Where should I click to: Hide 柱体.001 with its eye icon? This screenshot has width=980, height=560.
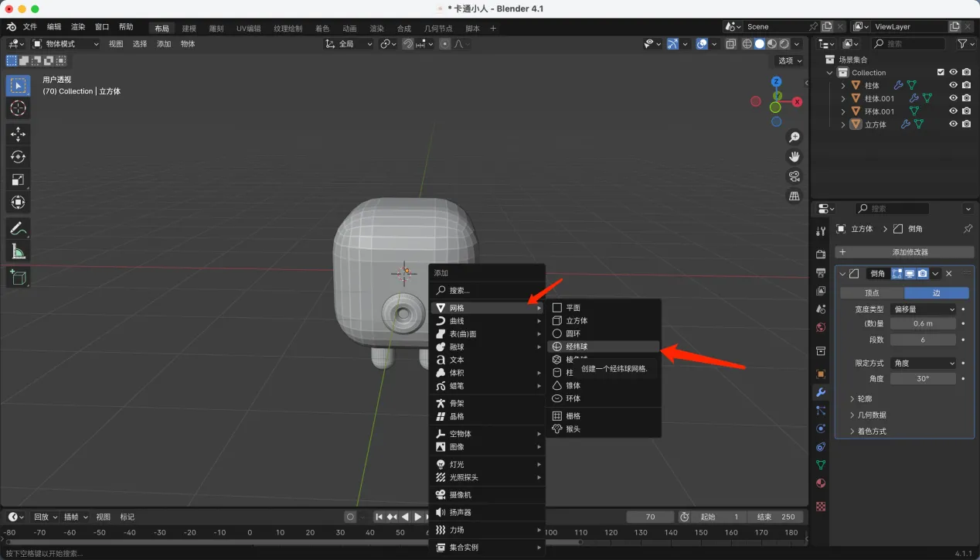point(953,98)
